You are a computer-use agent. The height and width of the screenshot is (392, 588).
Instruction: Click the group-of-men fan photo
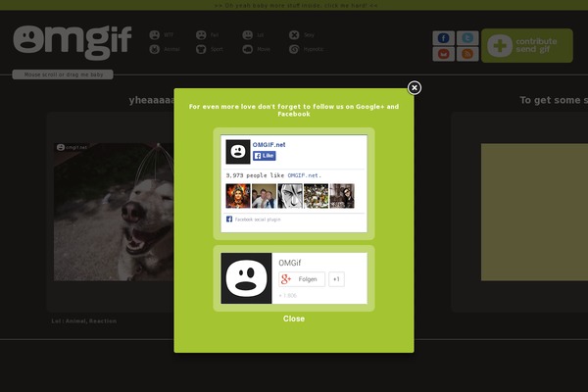point(264,196)
